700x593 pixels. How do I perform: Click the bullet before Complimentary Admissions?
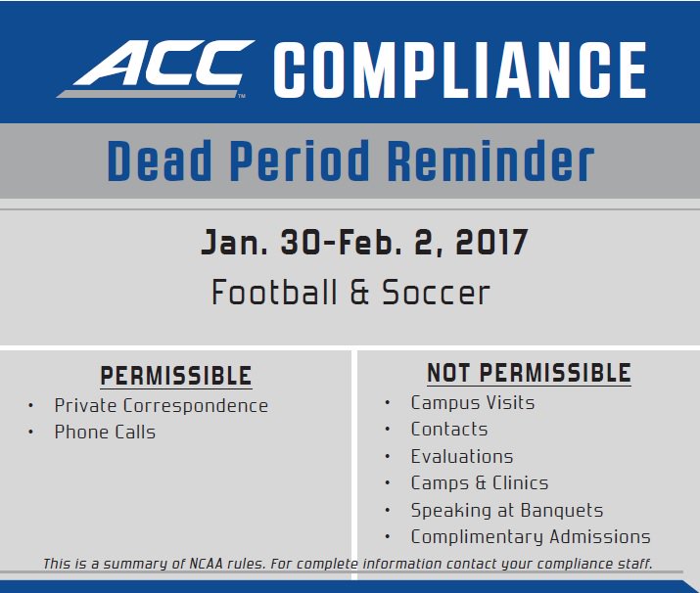pos(388,537)
